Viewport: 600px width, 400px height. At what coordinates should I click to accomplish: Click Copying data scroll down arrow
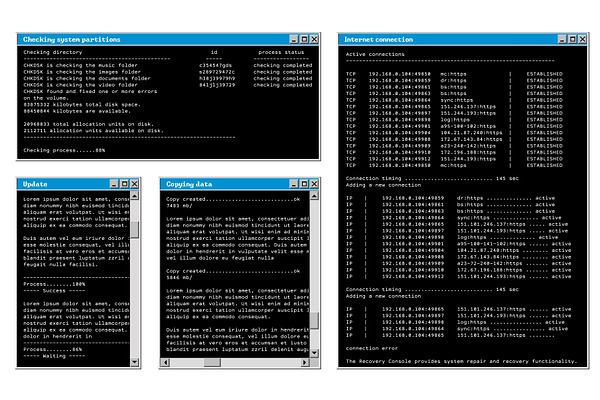tap(314, 353)
